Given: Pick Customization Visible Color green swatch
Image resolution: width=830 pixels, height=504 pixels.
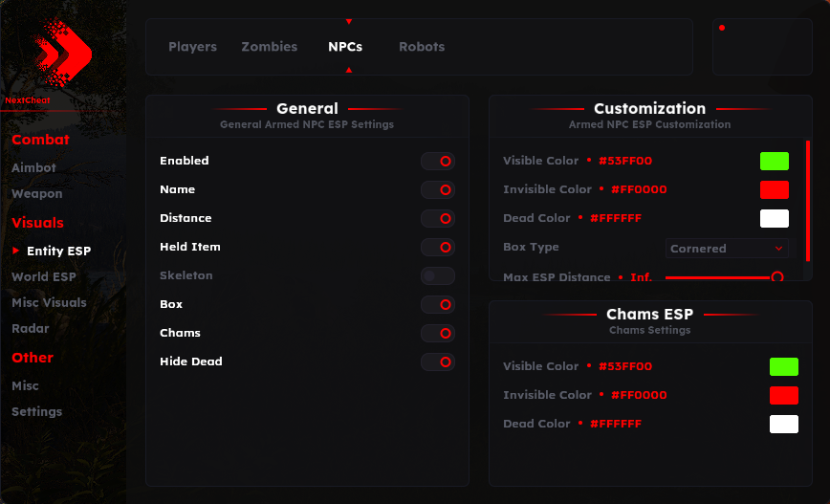Looking at the screenshot, I should pos(775,161).
